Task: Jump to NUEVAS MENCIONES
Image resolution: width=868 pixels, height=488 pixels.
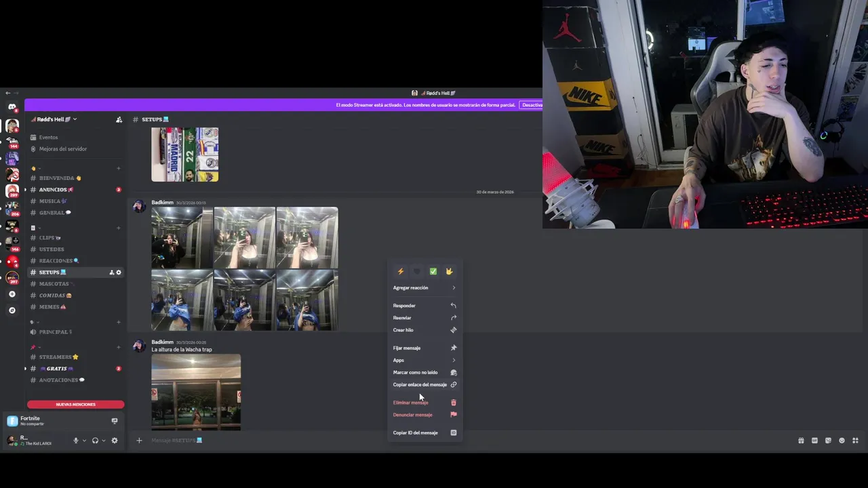Action: (x=75, y=405)
